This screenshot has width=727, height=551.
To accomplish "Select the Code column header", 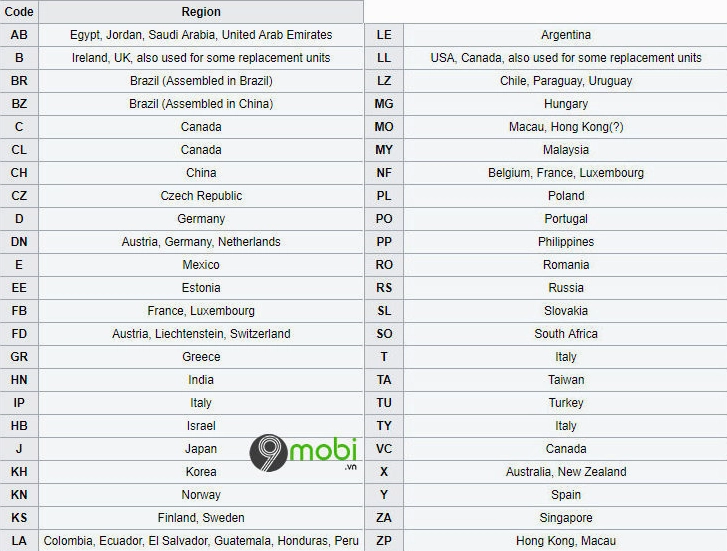I will [x=19, y=12].
